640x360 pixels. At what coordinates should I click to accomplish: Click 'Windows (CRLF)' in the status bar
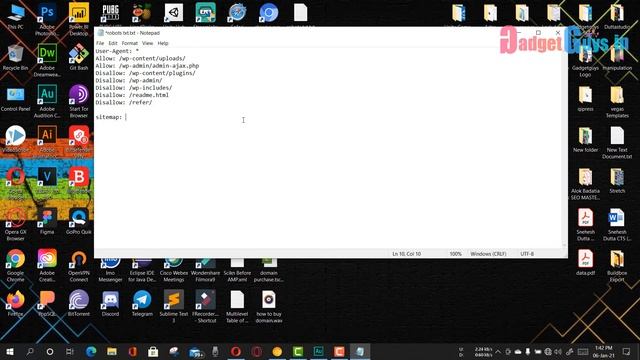pyautogui.click(x=488, y=254)
